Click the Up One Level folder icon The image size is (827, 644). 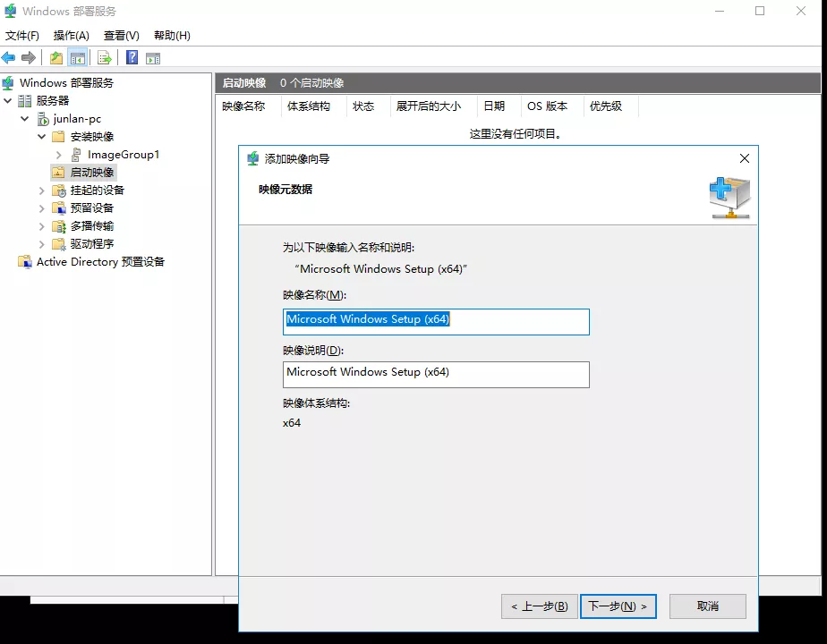[56, 58]
